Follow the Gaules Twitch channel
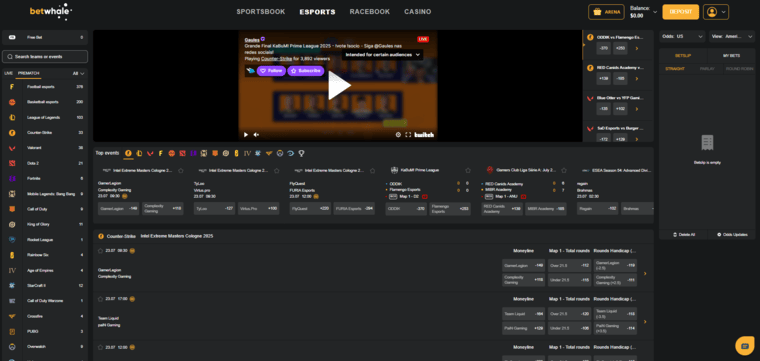Image resolution: width=760 pixels, height=361 pixels. pyautogui.click(x=271, y=71)
